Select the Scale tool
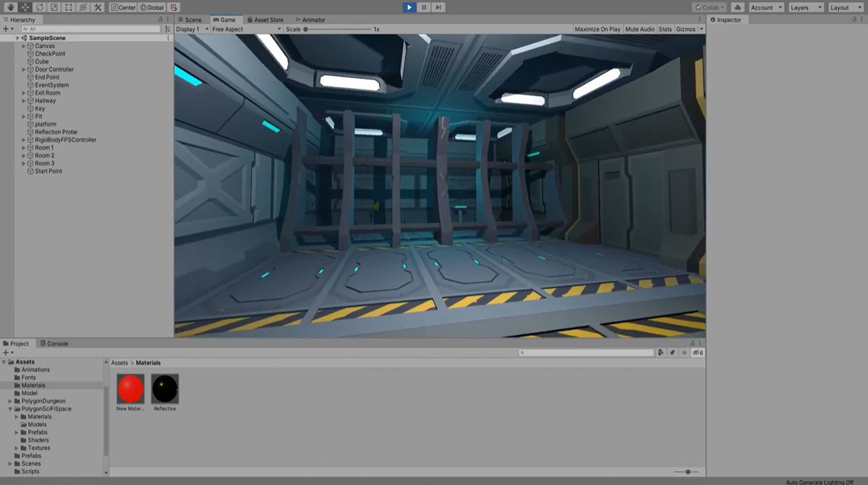Image resolution: width=868 pixels, height=485 pixels. [x=54, y=7]
